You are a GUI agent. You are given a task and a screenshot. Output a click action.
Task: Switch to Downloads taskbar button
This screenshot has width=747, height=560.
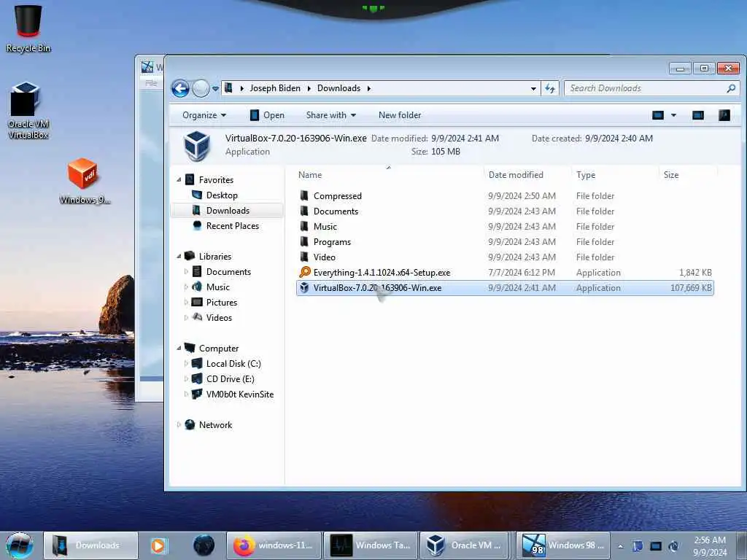click(x=91, y=545)
